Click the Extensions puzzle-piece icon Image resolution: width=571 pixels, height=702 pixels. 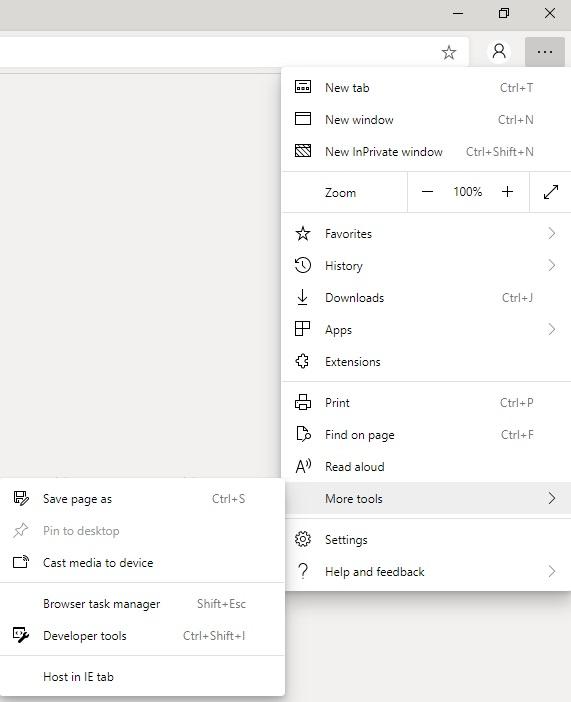[x=302, y=361]
